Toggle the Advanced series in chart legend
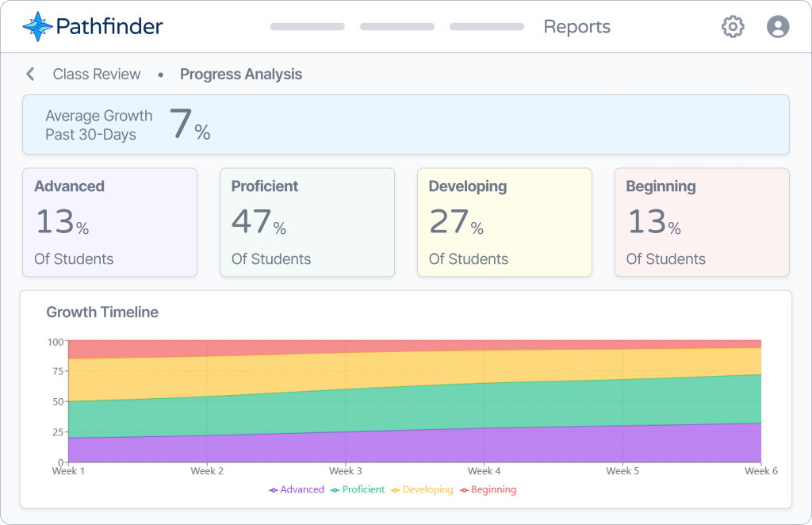The image size is (812, 525). pos(297,489)
